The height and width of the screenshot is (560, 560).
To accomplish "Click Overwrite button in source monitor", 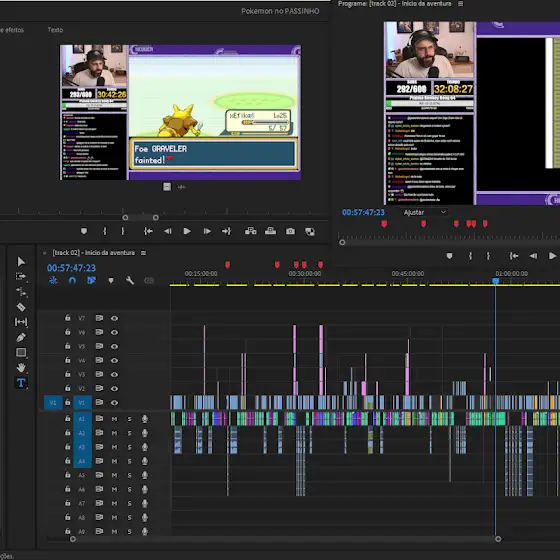I will coord(270,231).
